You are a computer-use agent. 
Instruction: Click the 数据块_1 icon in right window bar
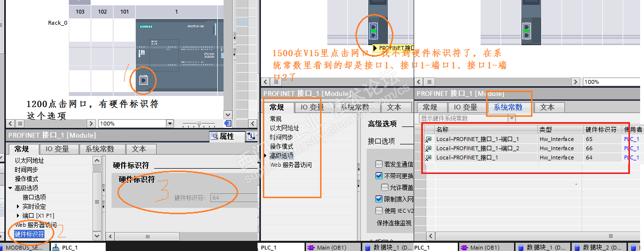coord(521,247)
